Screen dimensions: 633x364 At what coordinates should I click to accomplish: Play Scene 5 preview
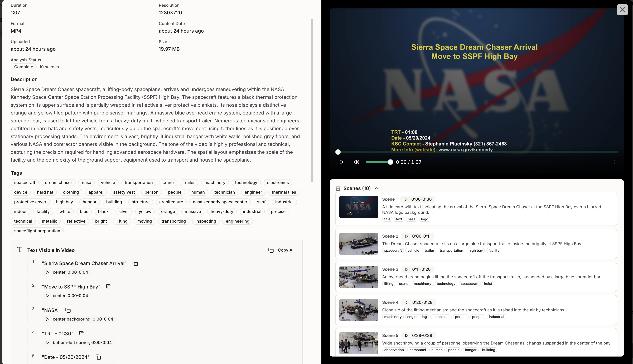pyautogui.click(x=406, y=336)
